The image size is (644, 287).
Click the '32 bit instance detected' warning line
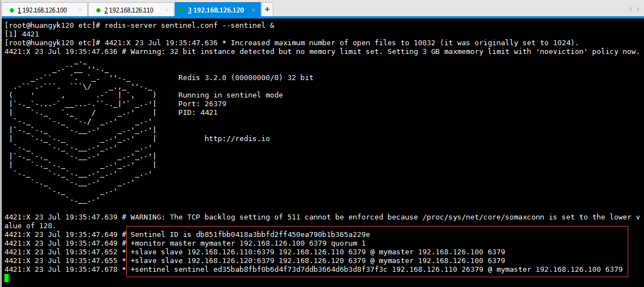pyautogui.click(x=322, y=52)
